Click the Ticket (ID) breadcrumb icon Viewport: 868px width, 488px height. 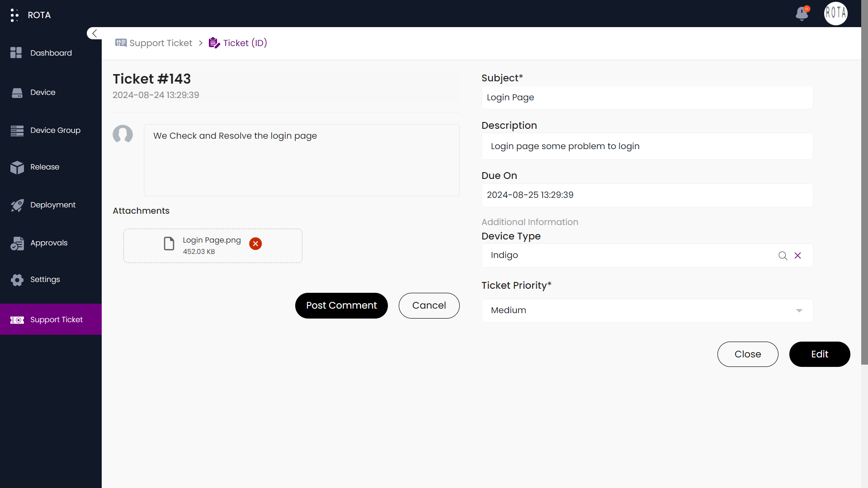coord(214,43)
